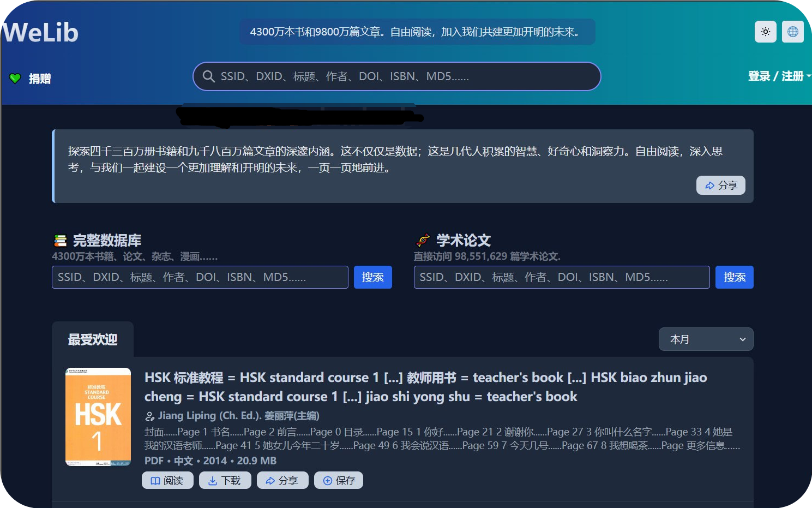Click the 搜索 button for 完整数据库
The height and width of the screenshot is (508, 812).
click(x=372, y=277)
